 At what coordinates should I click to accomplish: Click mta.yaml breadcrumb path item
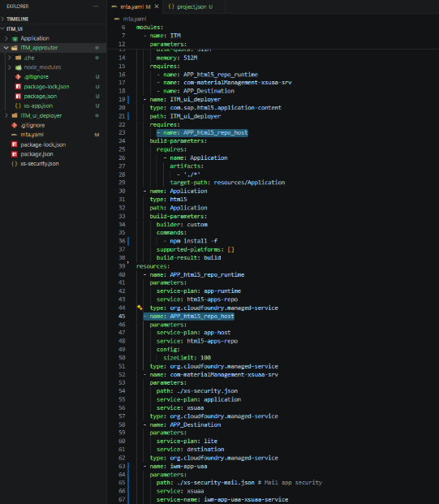(x=135, y=19)
